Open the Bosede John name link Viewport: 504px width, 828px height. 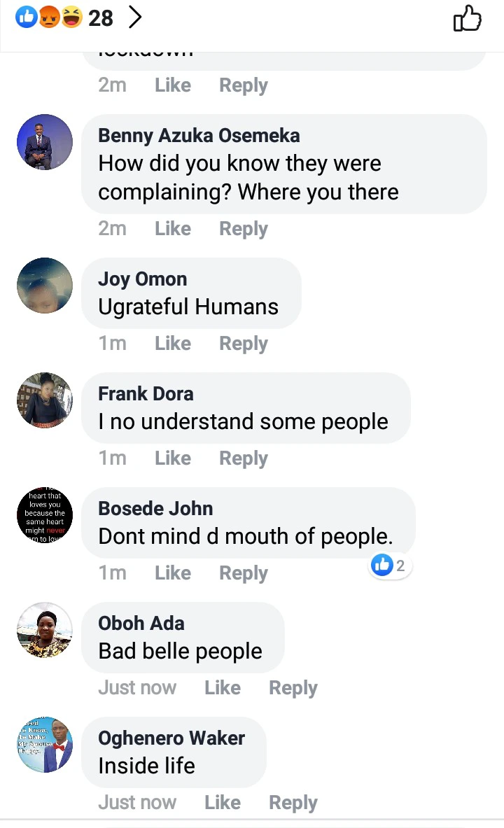tap(155, 509)
